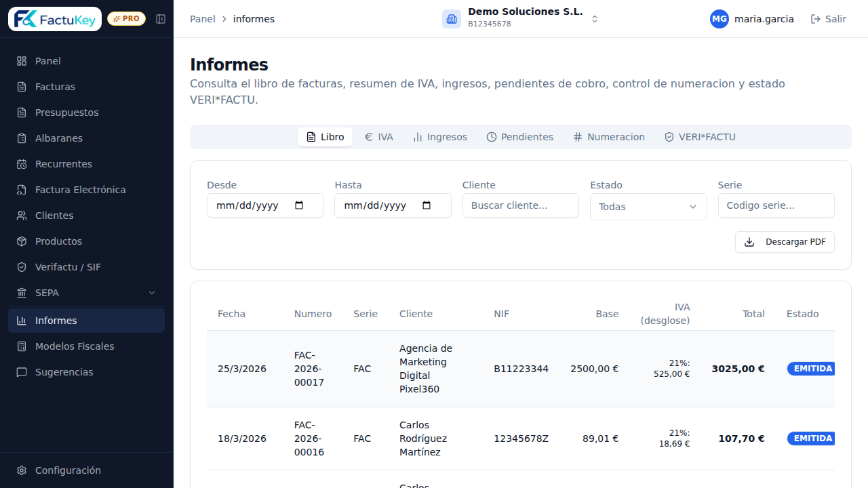This screenshot has height=488, width=868.
Task: Open the Estado Todas dropdown
Action: click(x=648, y=207)
